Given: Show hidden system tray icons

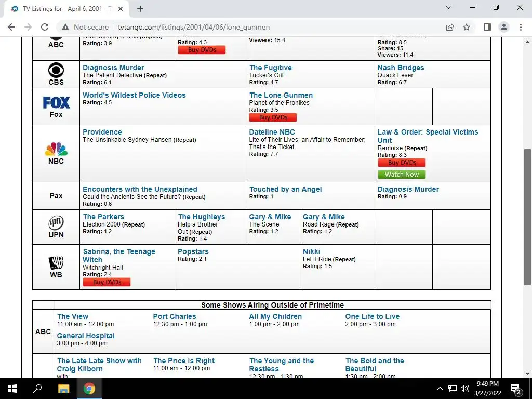Looking at the screenshot, I should pos(440,389).
